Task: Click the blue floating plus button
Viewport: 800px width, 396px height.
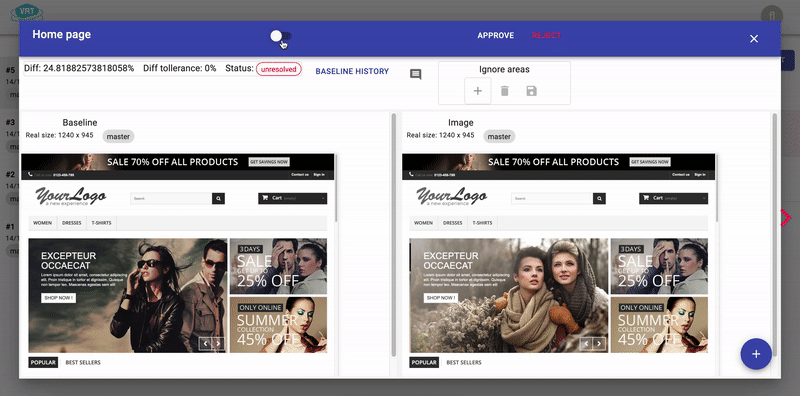Action: coord(756,354)
